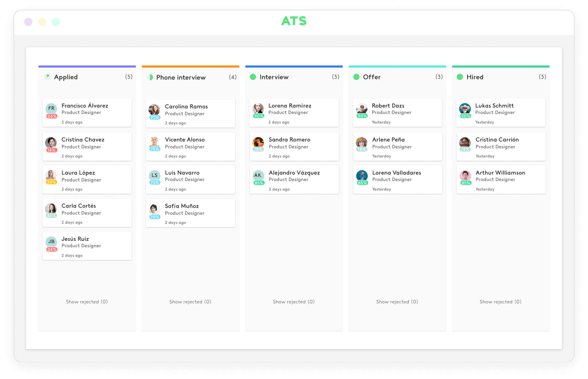Image resolution: width=588 pixels, height=379 pixels.
Task: Click the 90% score badge on Lorena Ramírez
Action: (x=259, y=116)
